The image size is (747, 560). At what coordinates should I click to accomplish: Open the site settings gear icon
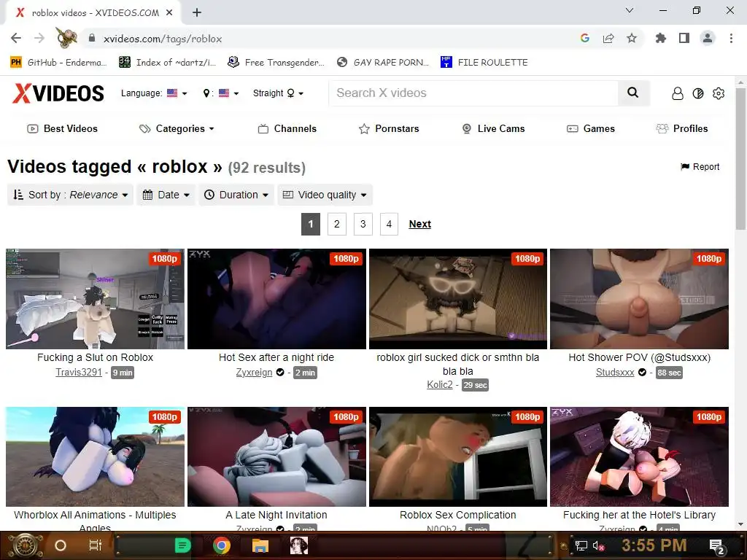click(719, 93)
